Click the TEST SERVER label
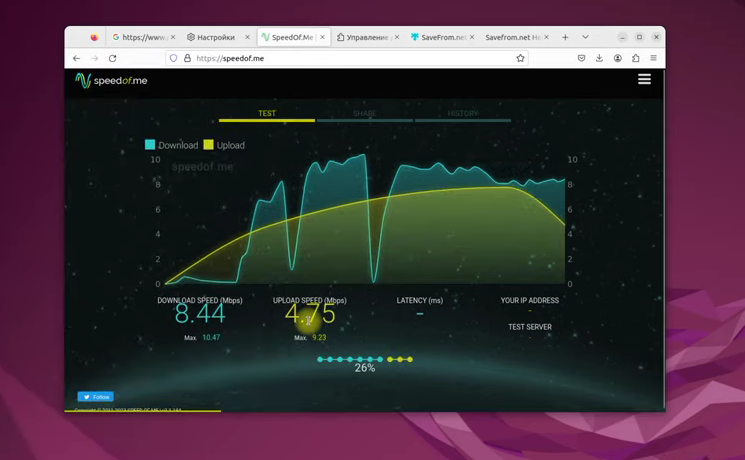This screenshot has height=460, width=745. click(x=530, y=327)
